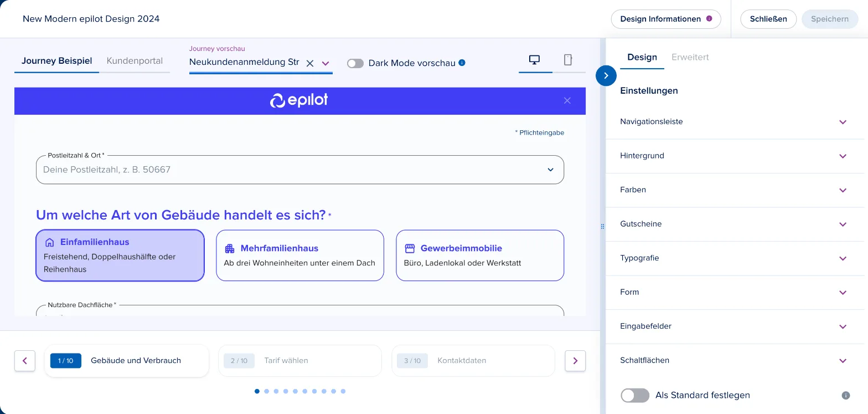Go to previous journey step arrow

click(25, 361)
